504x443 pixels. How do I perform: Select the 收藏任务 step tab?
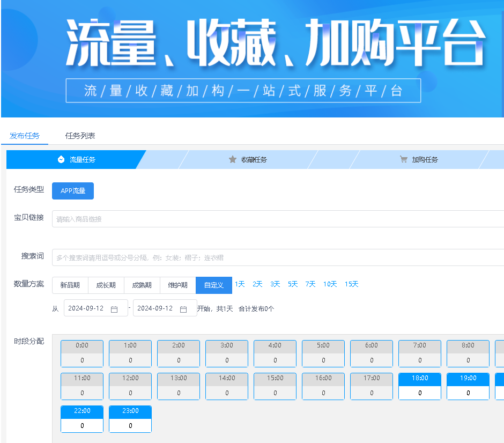pos(248,159)
